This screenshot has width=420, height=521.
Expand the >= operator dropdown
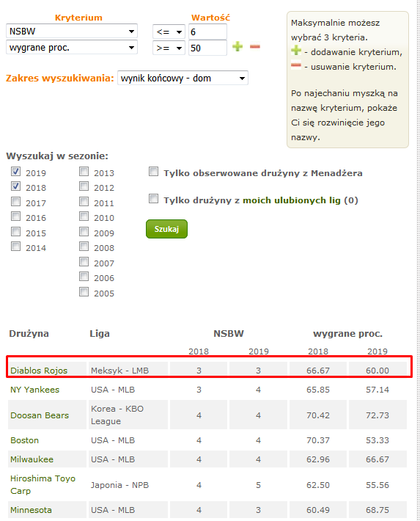click(x=169, y=48)
